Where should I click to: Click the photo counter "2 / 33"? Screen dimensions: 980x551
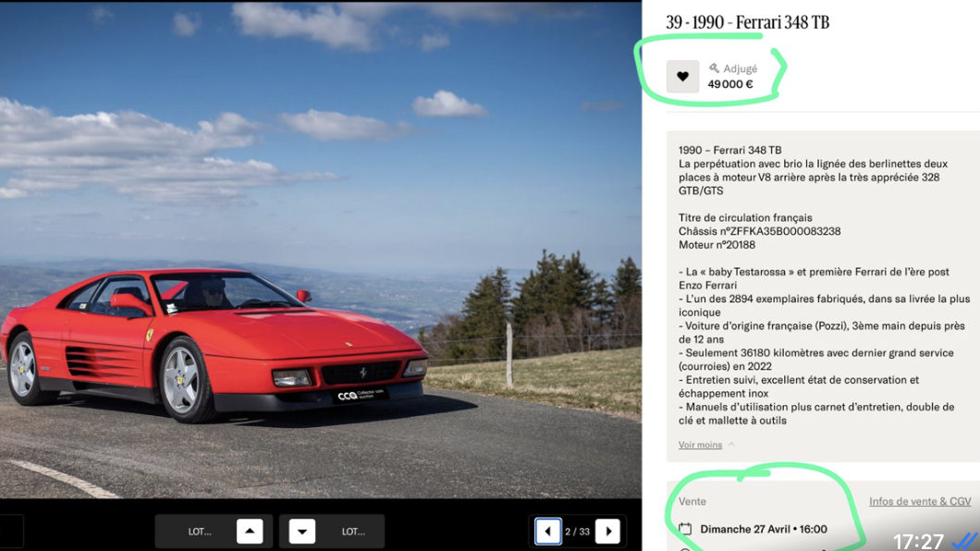tap(577, 532)
